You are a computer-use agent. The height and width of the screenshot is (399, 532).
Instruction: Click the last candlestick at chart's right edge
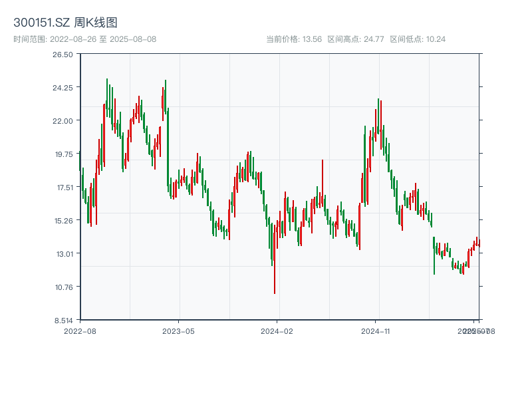[x=479, y=243]
